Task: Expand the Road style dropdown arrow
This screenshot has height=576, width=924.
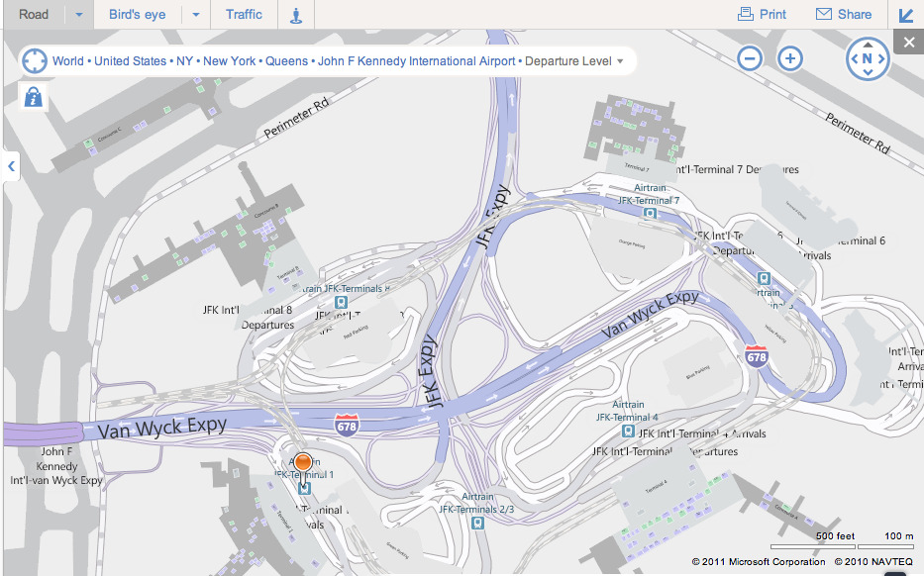Action: [x=79, y=15]
